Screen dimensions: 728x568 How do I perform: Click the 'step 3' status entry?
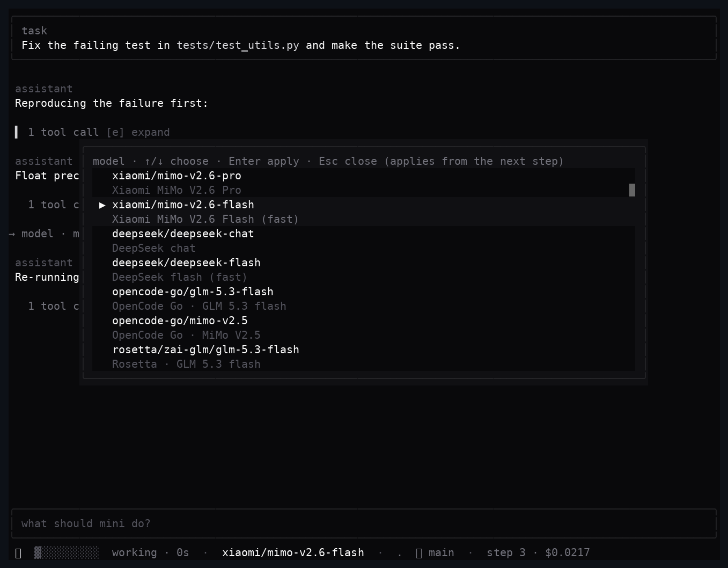pyautogui.click(x=506, y=552)
